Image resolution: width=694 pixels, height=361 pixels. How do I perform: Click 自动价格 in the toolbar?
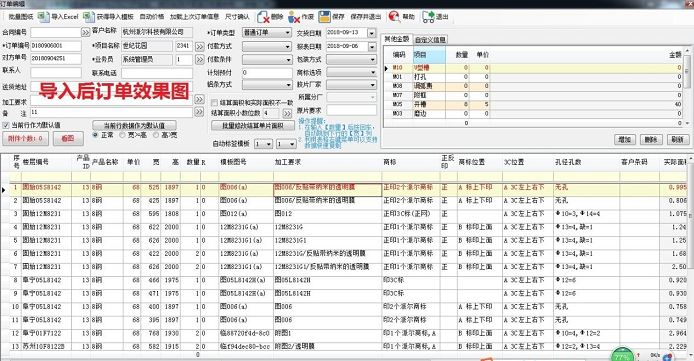point(152,17)
